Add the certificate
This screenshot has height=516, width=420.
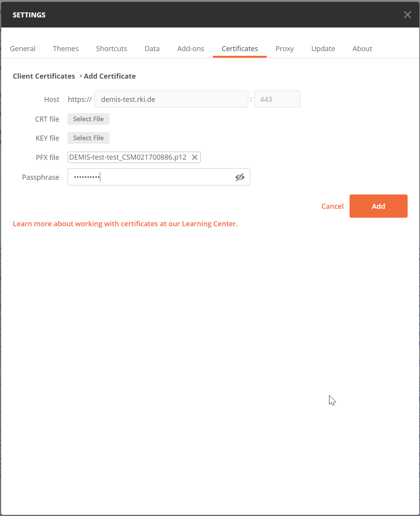pyautogui.click(x=379, y=206)
